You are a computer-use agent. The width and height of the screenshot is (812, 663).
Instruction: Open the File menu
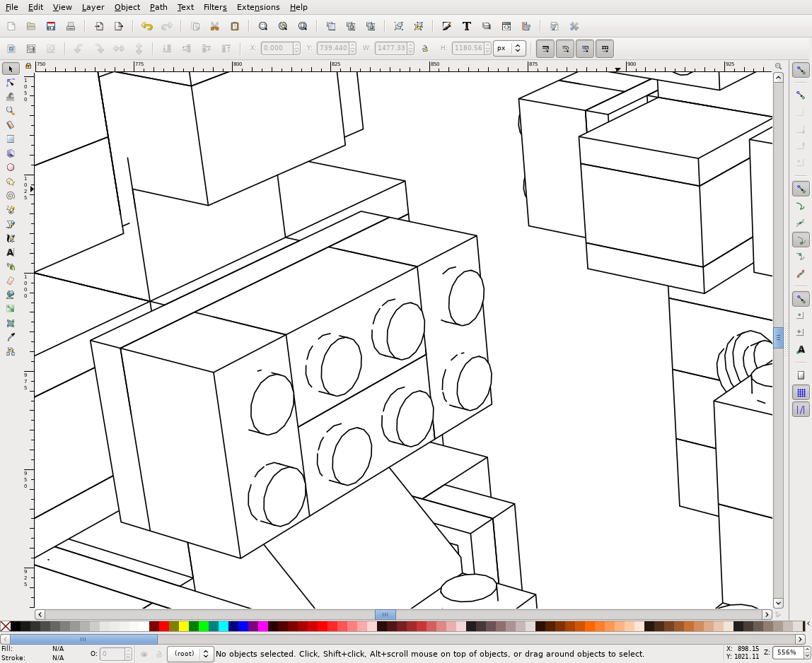[x=11, y=7]
